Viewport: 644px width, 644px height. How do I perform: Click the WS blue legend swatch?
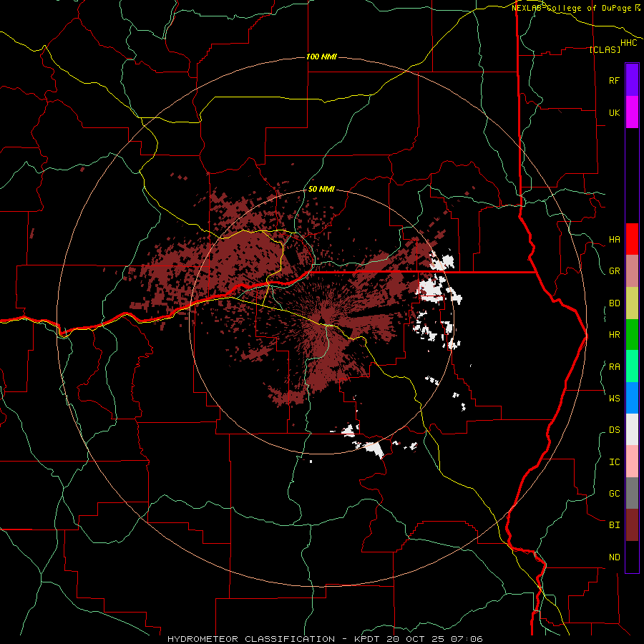pos(632,398)
